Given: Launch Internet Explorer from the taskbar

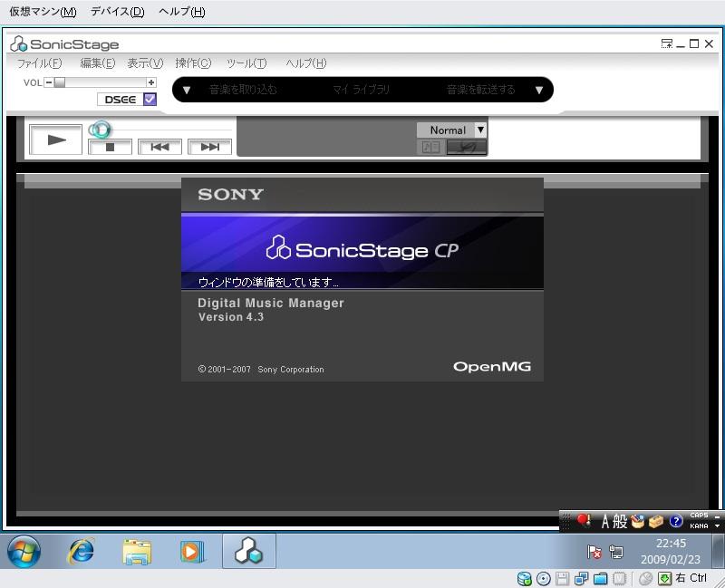Looking at the screenshot, I should coord(81,552).
